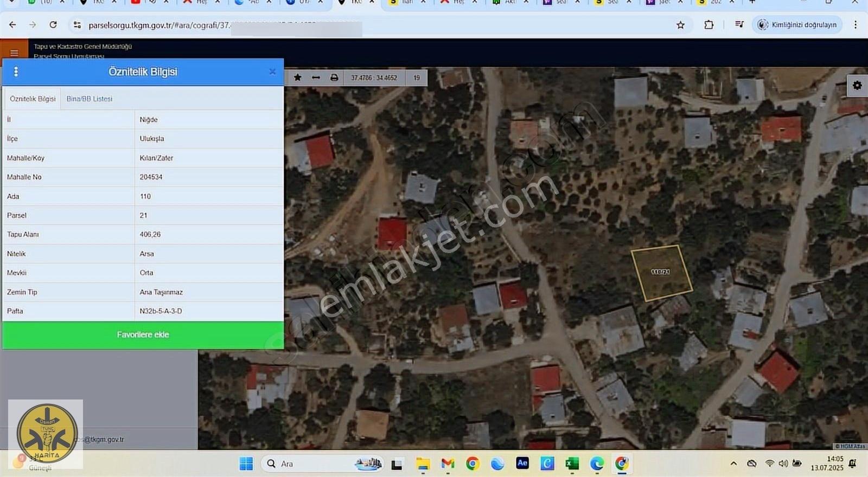
Task: Switch to the Bina/BB Listesi tab
Action: (90, 99)
